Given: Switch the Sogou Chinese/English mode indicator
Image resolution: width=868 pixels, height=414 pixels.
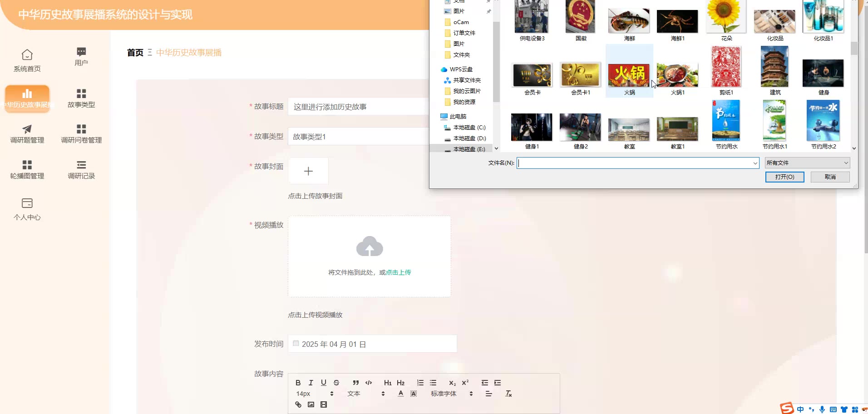Looking at the screenshot, I should coord(800,409).
